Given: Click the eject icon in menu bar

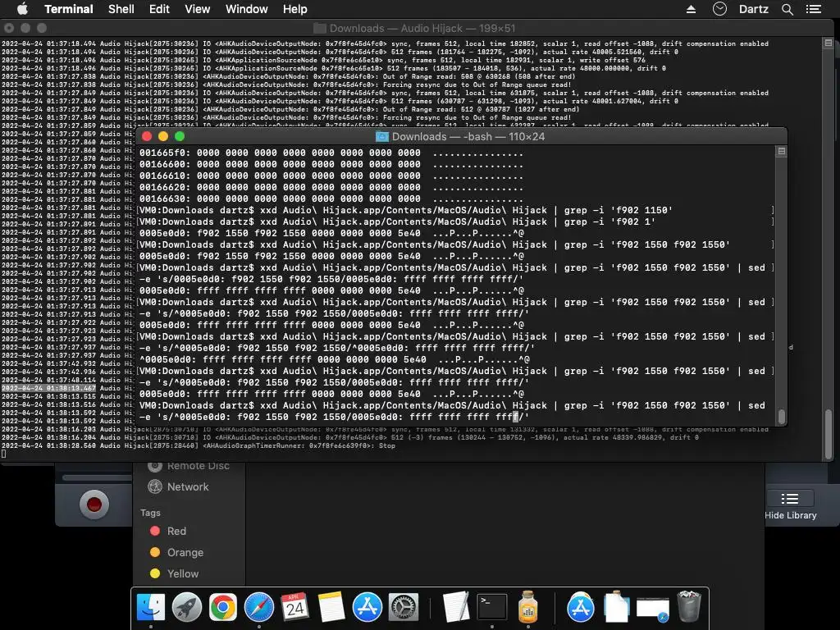Looking at the screenshot, I should (691, 9).
